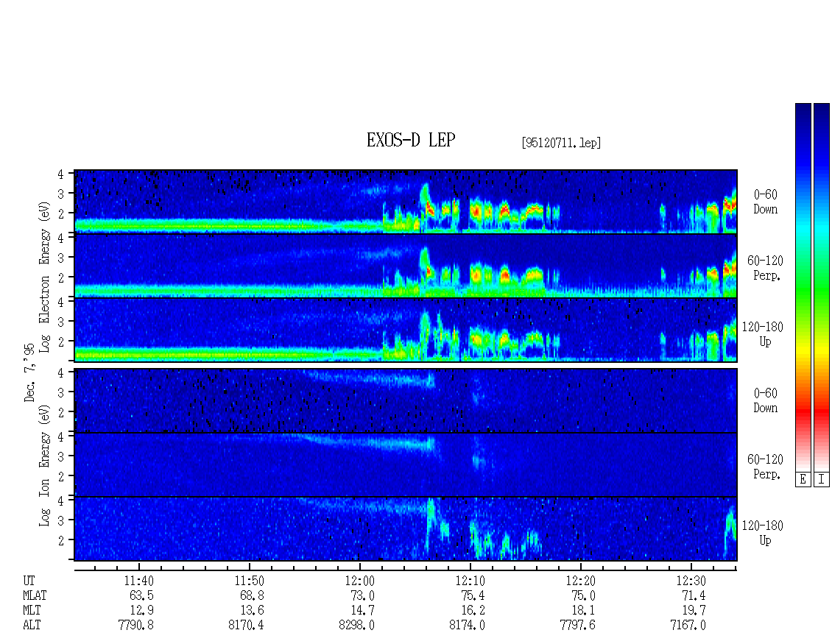Click the ion panel's 60-120 Perp. label
The height and width of the screenshot is (644, 832).
coord(766,467)
